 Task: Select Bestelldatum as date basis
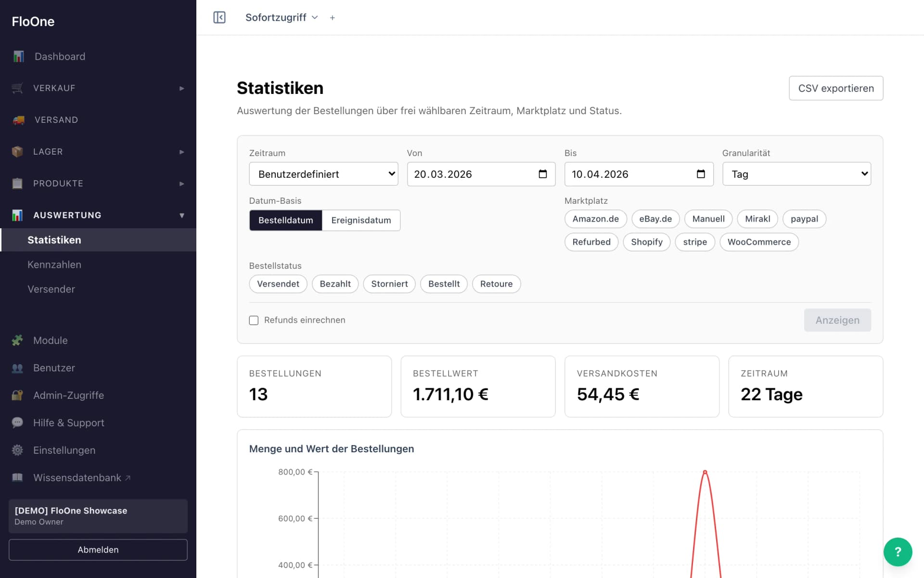tap(286, 220)
